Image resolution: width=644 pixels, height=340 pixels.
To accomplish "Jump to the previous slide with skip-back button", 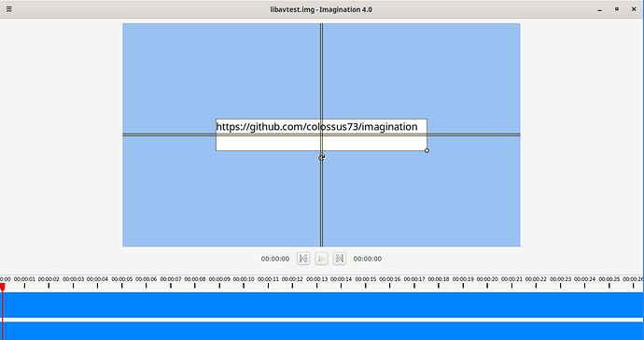I will tap(303, 259).
